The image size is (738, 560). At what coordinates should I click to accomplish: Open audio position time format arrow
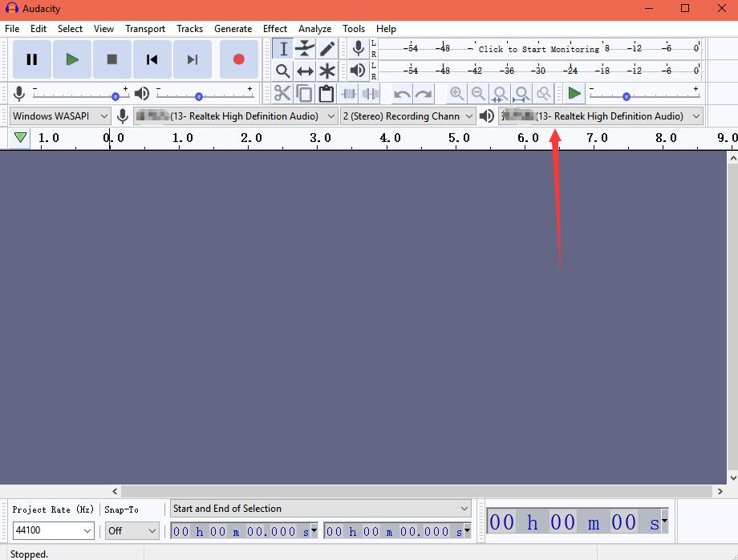click(664, 521)
